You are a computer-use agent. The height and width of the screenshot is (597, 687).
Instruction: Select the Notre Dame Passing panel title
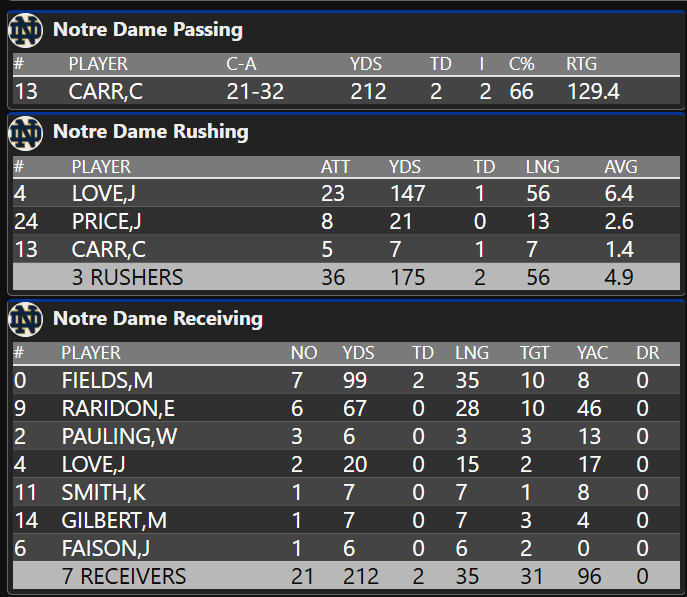pos(148,30)
